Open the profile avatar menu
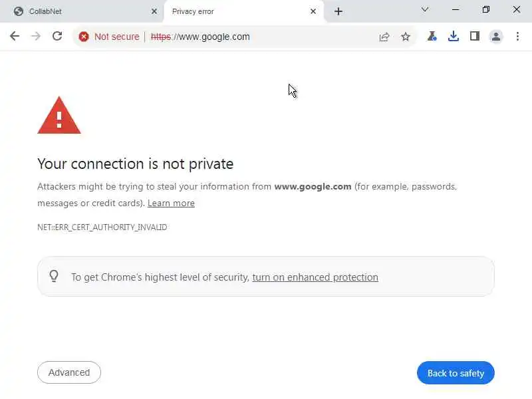This screenshot has height=399, width=532. click(496, 37)
